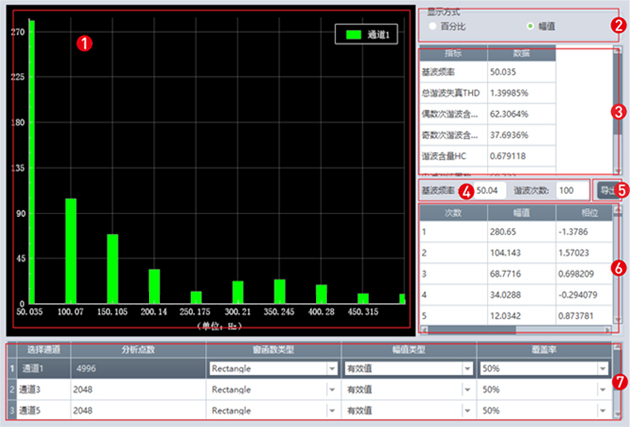Open 幅值类型 dropdown for 通道3 row
The height and width of the screenshot is (427, 630).
click(467, 390)
